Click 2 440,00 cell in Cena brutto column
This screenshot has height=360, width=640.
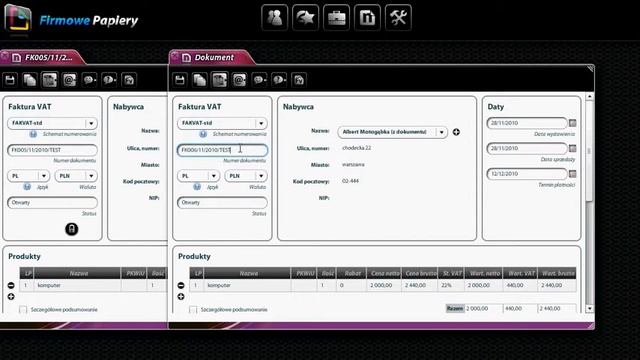[x=420, y=285]
